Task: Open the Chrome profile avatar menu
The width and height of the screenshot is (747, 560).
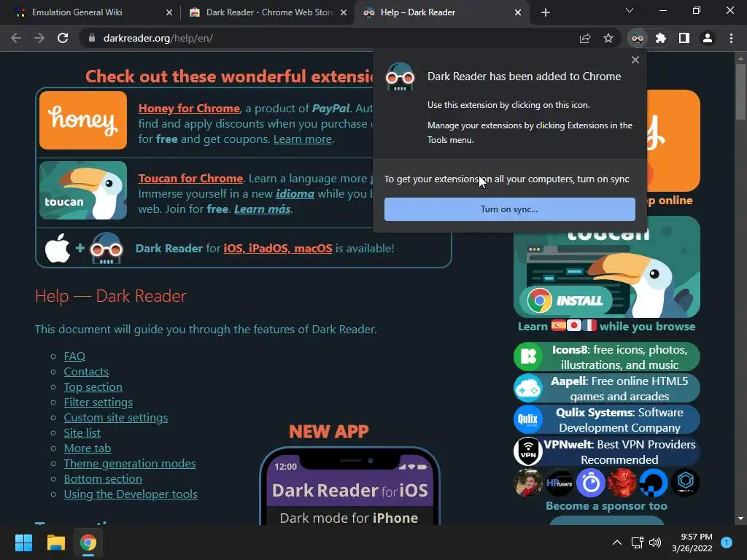Action: (x=708, y=38)
